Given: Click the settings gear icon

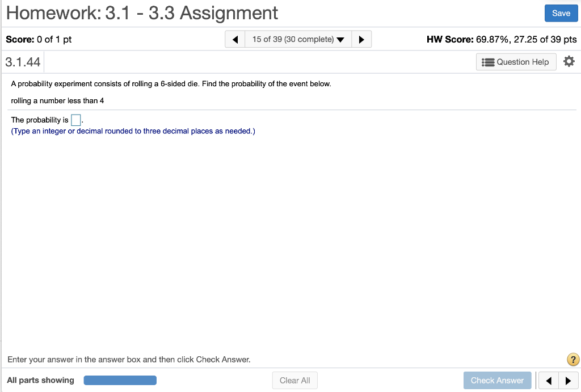Looking at the screenshot, I should pos(569,61).
